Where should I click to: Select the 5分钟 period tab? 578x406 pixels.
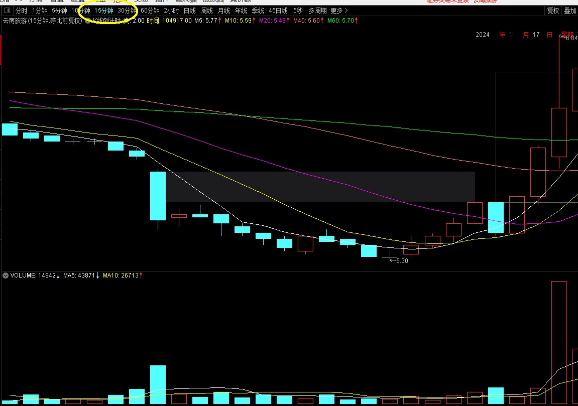(x=60, y=11)
